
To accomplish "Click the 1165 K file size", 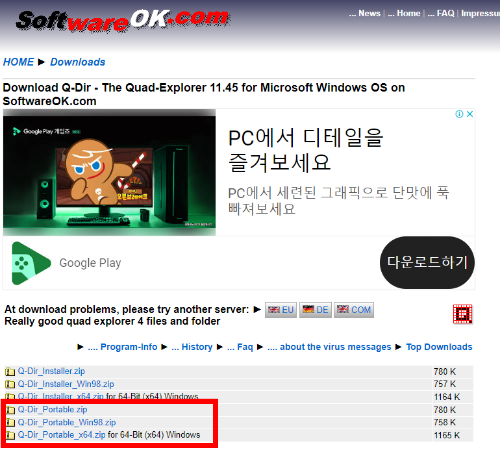I will (447, 435).
